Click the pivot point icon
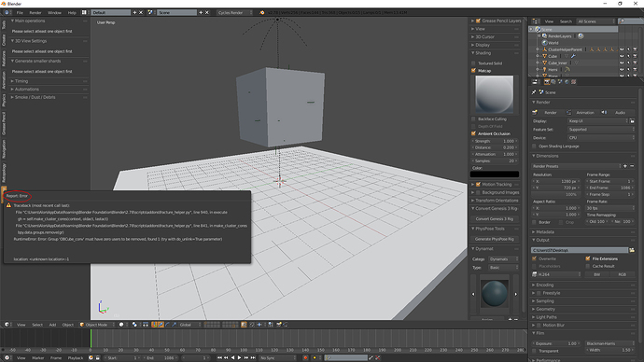 coord(134,325)
